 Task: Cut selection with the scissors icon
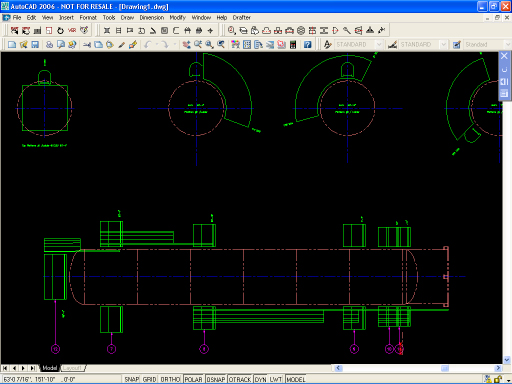tap(87, 44)
